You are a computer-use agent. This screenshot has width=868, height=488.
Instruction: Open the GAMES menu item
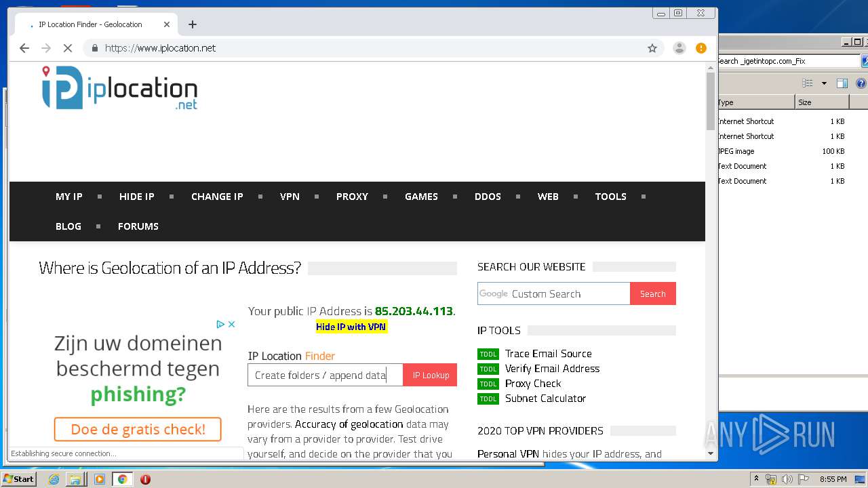(421, 197)
